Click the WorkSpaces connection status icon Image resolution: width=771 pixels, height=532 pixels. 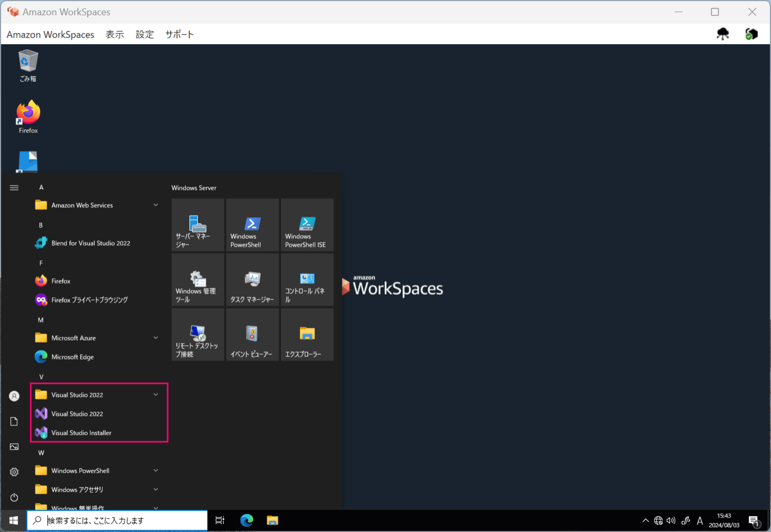(x=751, y=34)
